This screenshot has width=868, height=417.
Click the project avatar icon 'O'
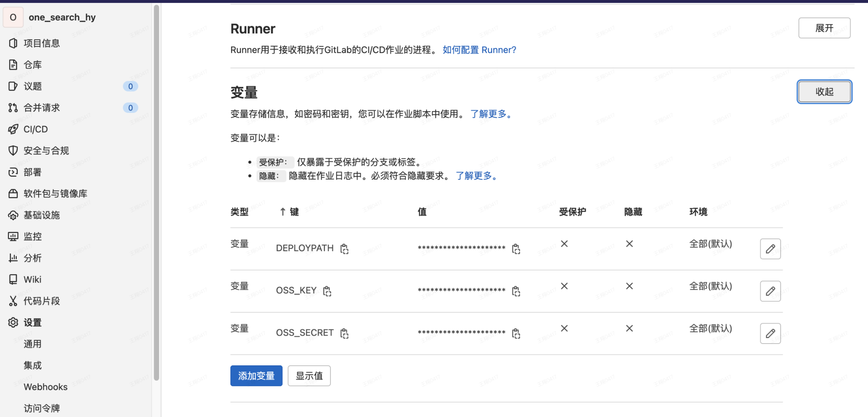point(13,17)
